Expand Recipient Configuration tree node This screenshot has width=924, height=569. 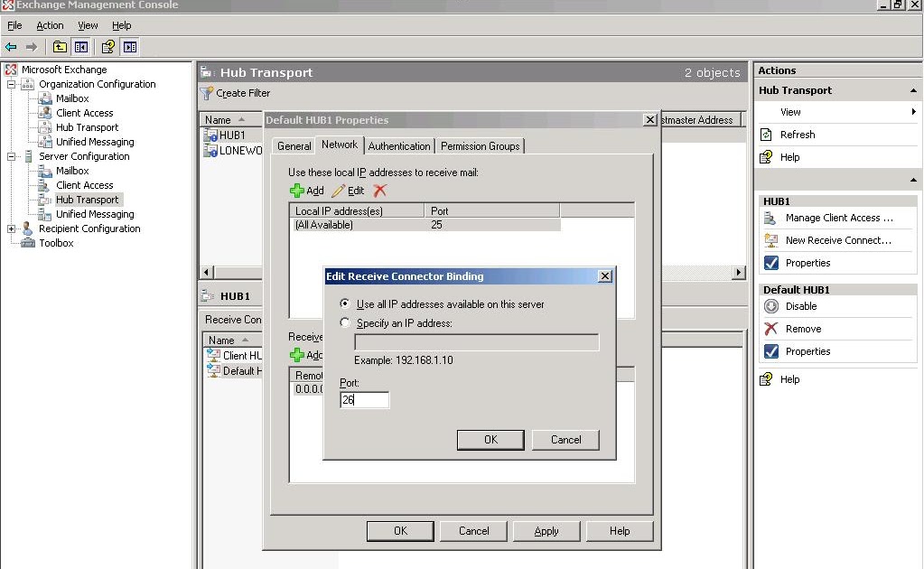tap(11, 229)
